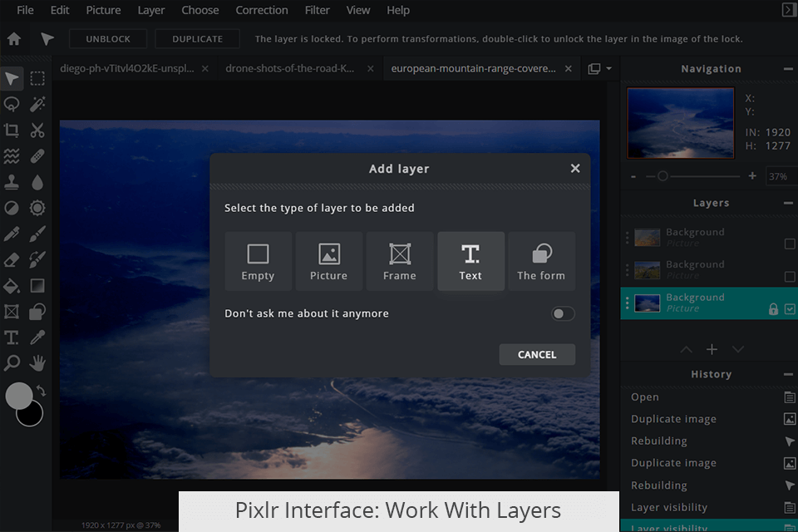Screen dimensions: 798x532
Task: Select the Color Replace brush tool
Action: (37, 259)
